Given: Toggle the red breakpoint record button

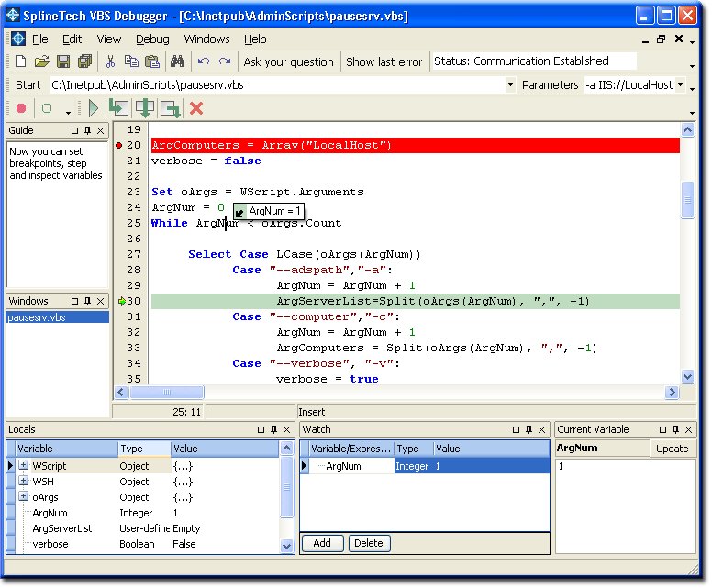Looking at the screenshot, I should (21, 108).
